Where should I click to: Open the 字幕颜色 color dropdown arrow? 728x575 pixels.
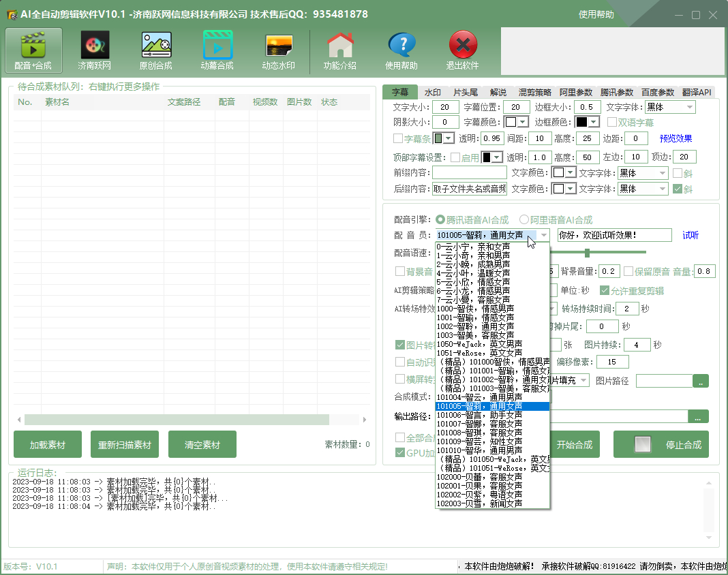(523, 122)
